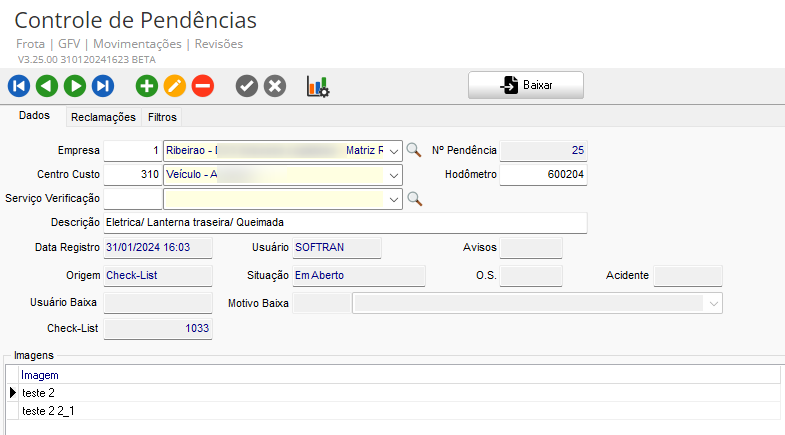Delete record with the red minus icon
This screenshot has height=435, width=785.
203,86
